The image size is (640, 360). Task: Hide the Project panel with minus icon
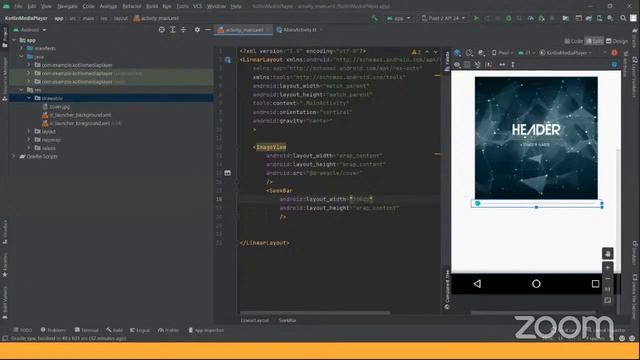208,30
